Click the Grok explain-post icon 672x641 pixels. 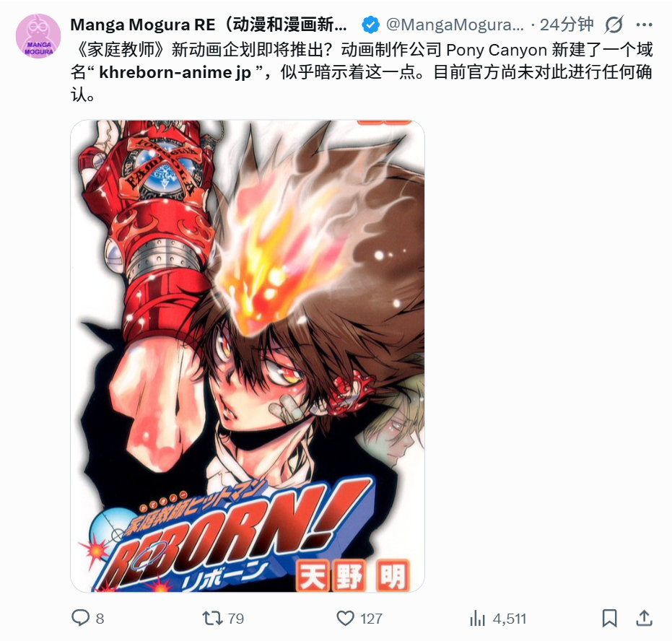[x=614, y=25]
